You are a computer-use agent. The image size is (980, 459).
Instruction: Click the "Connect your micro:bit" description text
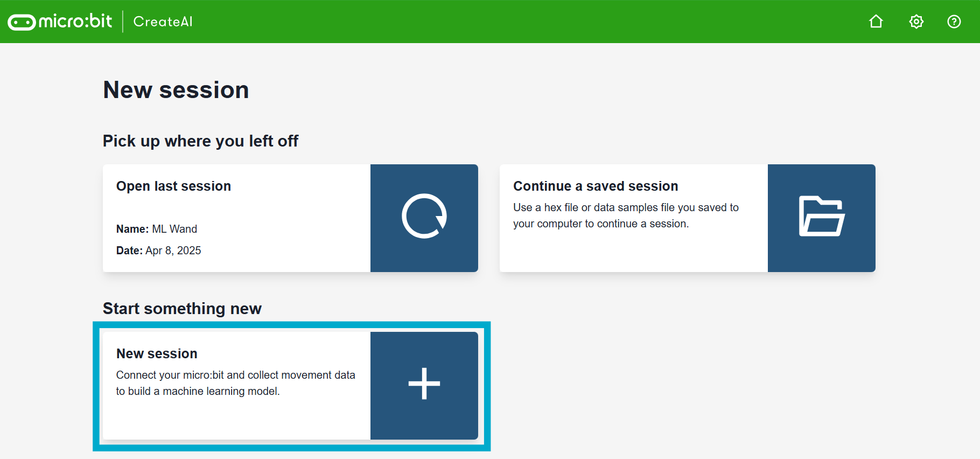[x=235, y=383]
